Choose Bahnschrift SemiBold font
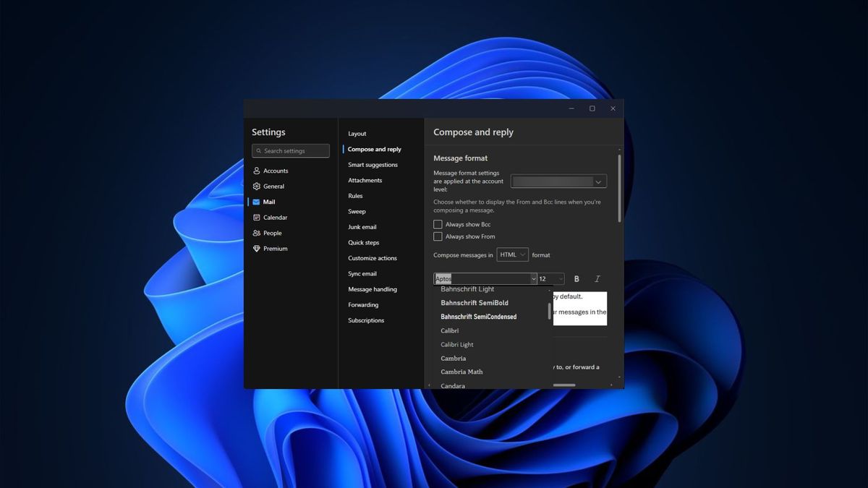 [475, 303]
